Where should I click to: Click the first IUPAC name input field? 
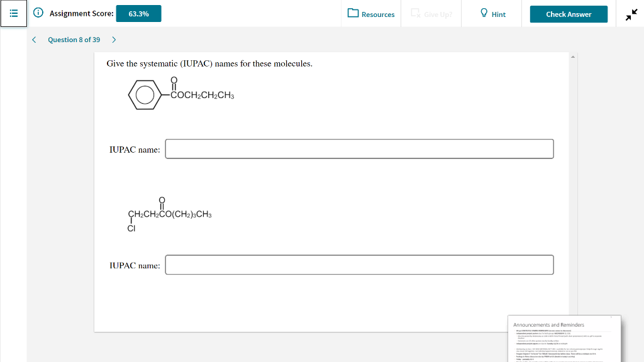click(359, 148)
